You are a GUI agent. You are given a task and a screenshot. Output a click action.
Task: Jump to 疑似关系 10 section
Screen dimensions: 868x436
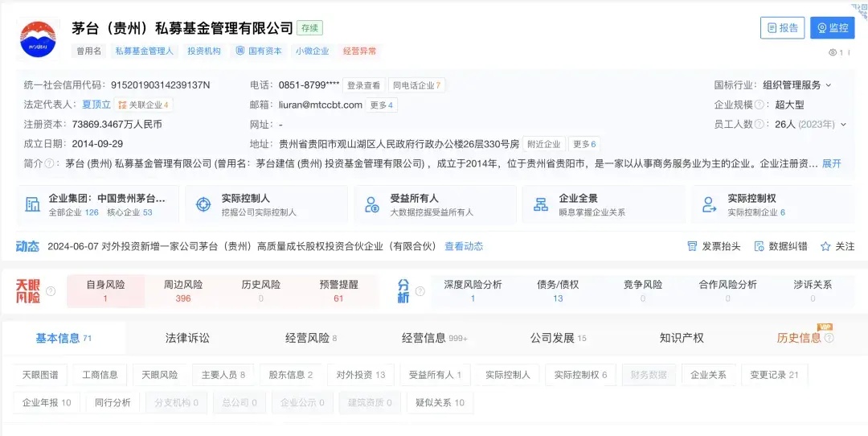(440, 403)
